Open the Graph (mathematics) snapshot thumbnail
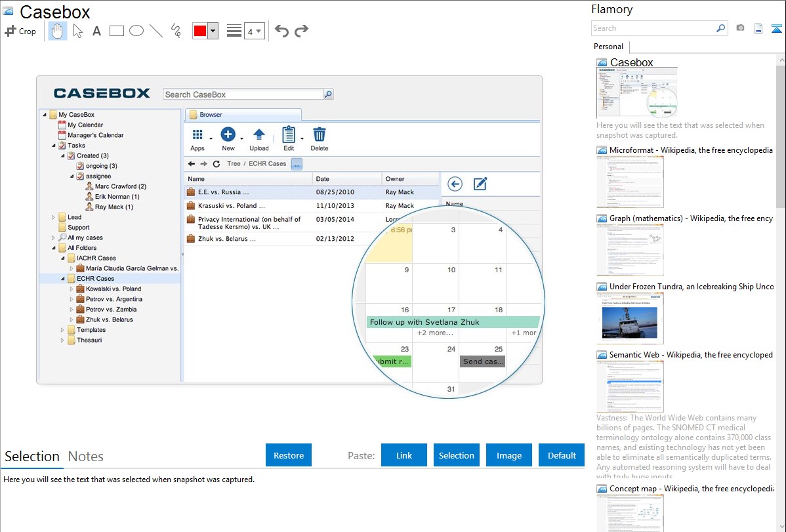The height and width of the screenshot is (532, 786). pos(630,250)
